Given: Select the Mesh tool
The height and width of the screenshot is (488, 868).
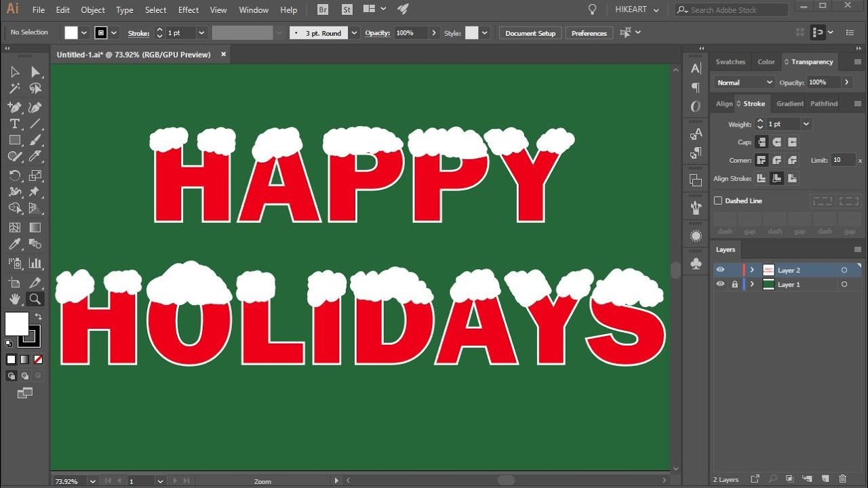Looking at the screenshot, I should (15, 228).
